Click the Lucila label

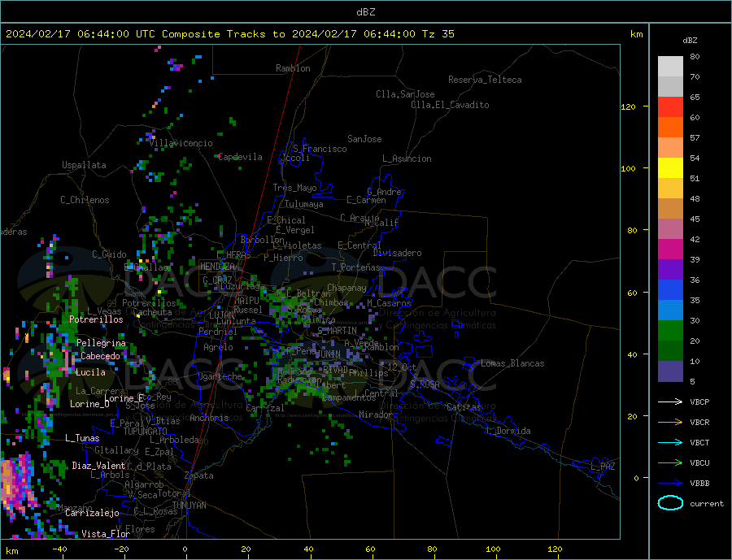(90, 372)
